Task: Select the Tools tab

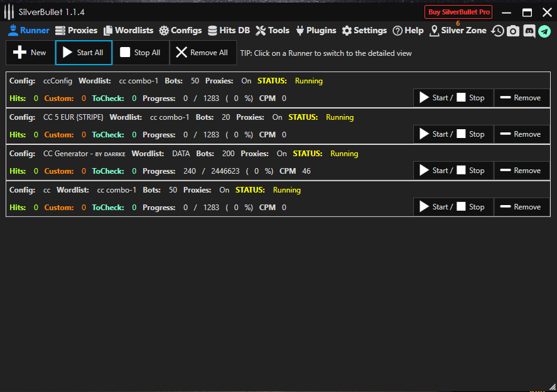Action: click(x=273, y=31)
